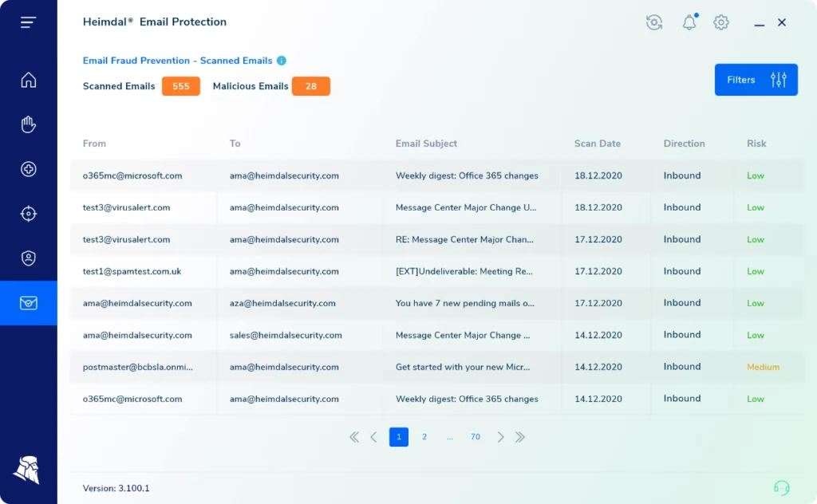Minimize the Heimdal window
Image resolution: width=817 pixels, height=504 pixels.
tap(760, 23)
